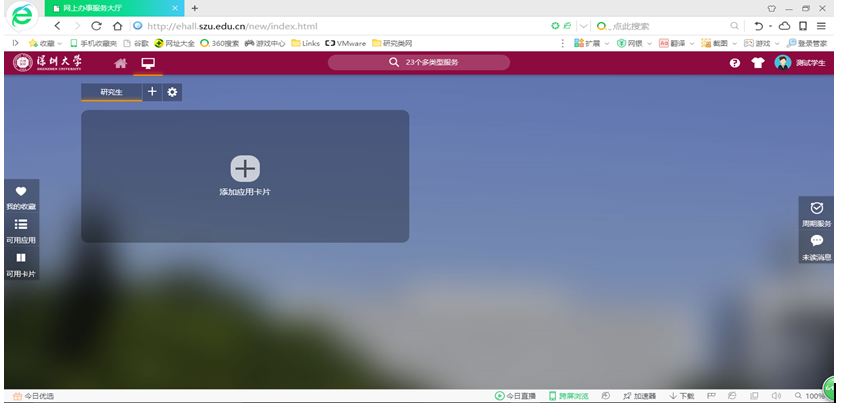Open 下载 downloads in status bar
This screenshot has height=407, width=846.
click(681, 396)
